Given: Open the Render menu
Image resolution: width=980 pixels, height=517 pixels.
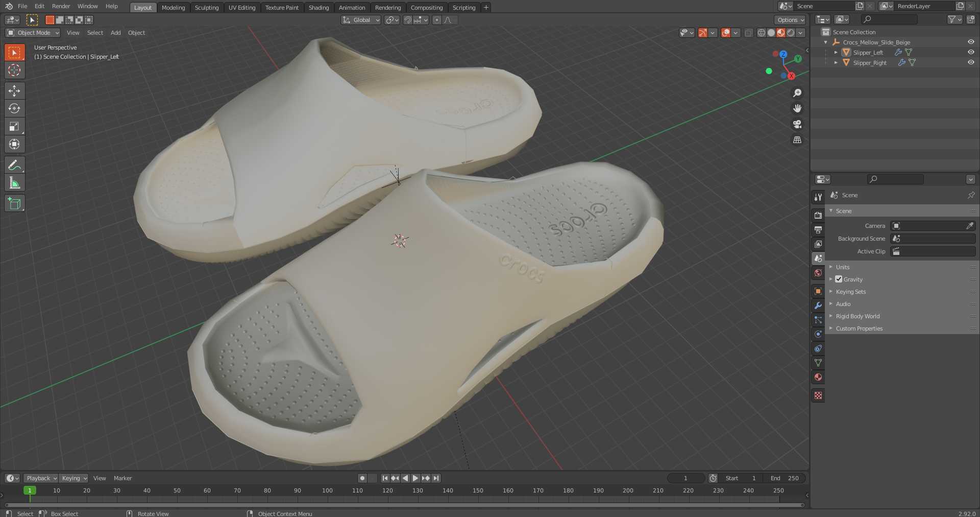Looking at the screenshot, I should pyautogui.click(x=61, y=6).
